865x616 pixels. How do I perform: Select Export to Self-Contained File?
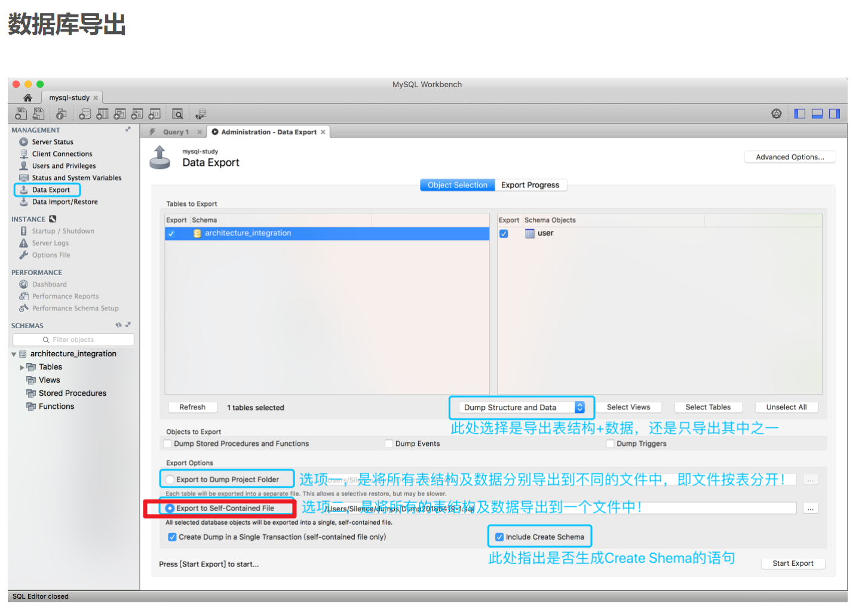tap(170, 508)
